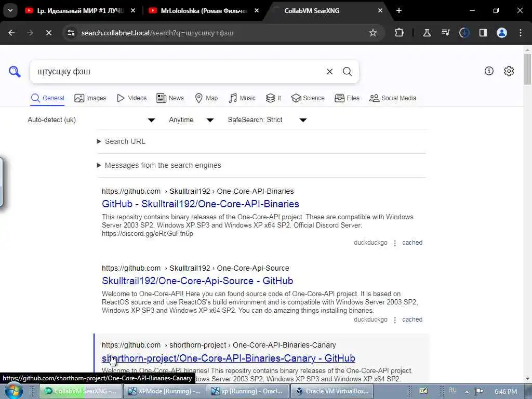Switch to the Lp. Идеальный МИР tab
This screenshot has height=399, width=532.
coord(79,10)
